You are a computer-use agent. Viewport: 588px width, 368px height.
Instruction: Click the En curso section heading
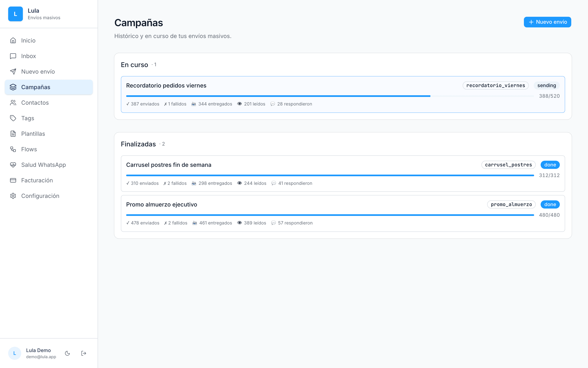click(x=134, y=65)
